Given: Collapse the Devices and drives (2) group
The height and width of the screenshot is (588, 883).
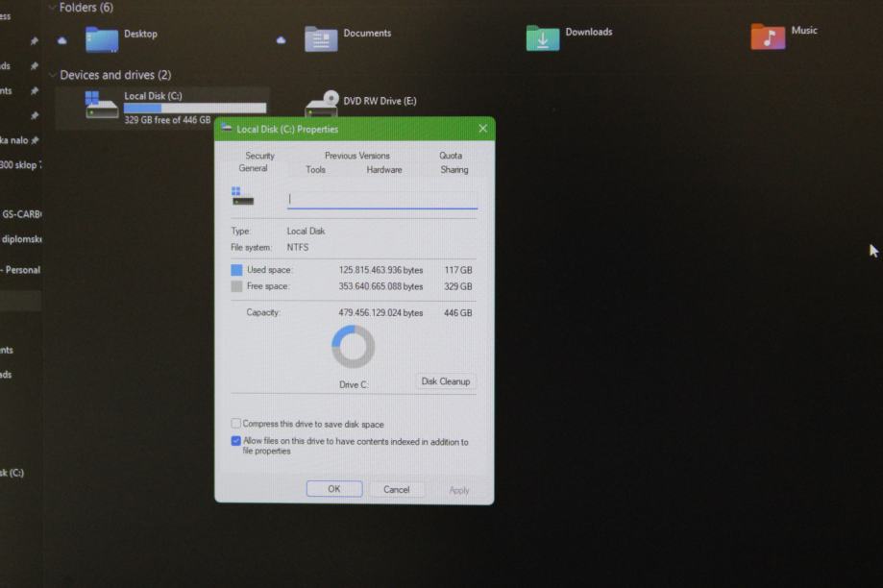Looking at the screenshot, I should point(52,75).
